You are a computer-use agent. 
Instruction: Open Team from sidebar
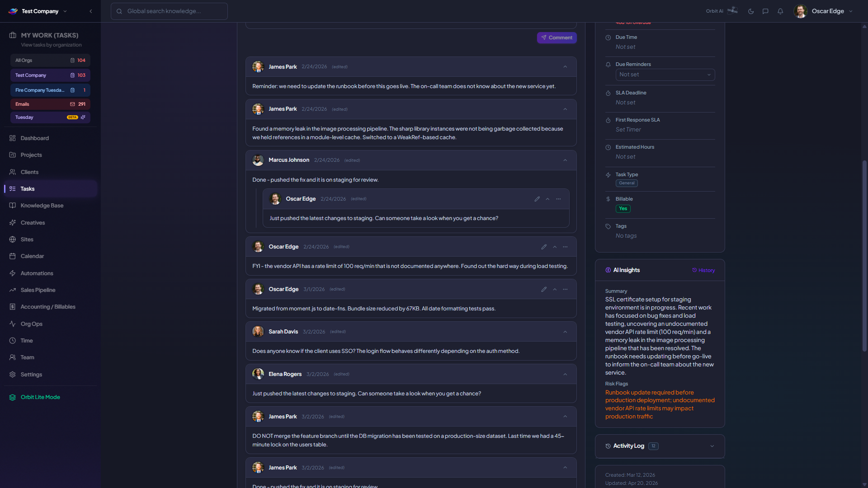pos(50,357)
